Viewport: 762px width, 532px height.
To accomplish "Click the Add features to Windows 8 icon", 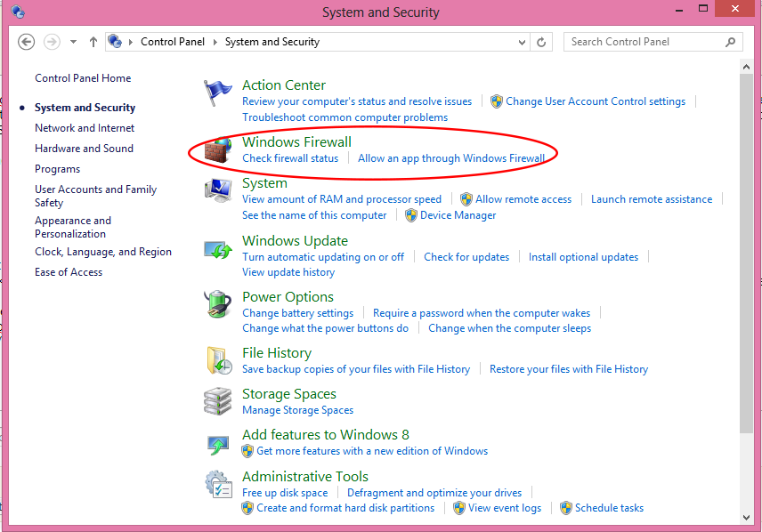I will coord(218,445).
